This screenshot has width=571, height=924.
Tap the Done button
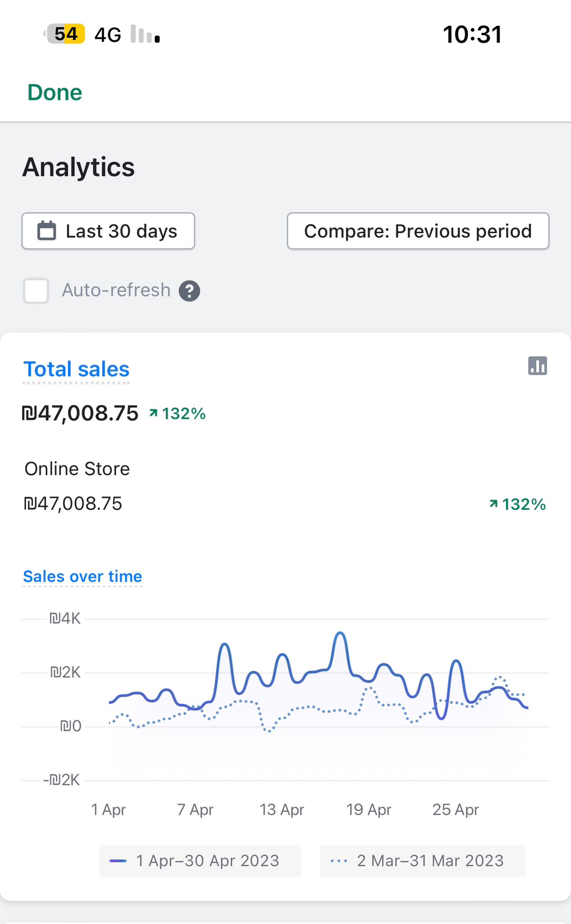click(55, 92)
